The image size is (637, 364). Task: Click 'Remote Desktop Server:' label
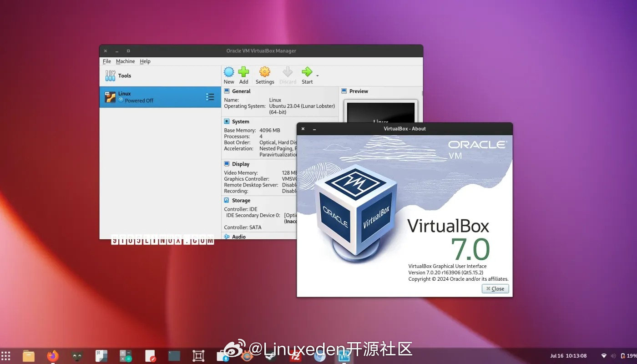tap(251, 185)
